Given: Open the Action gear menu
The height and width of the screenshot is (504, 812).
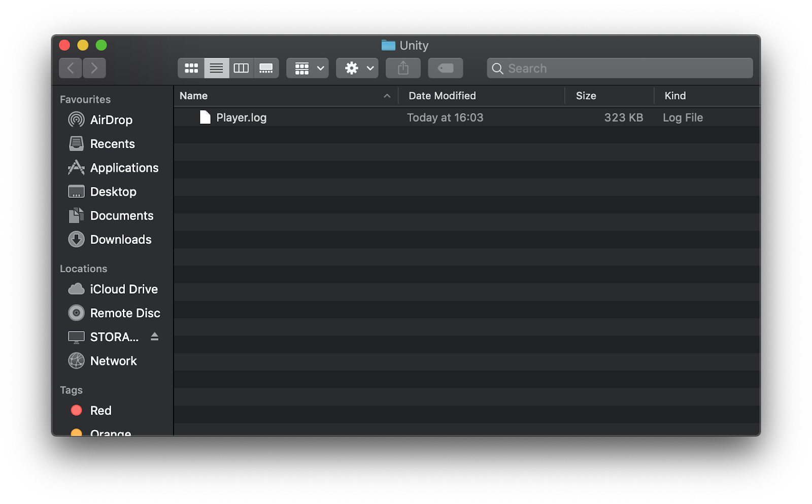Looking at the screenshot, I should tap(357, 67).
